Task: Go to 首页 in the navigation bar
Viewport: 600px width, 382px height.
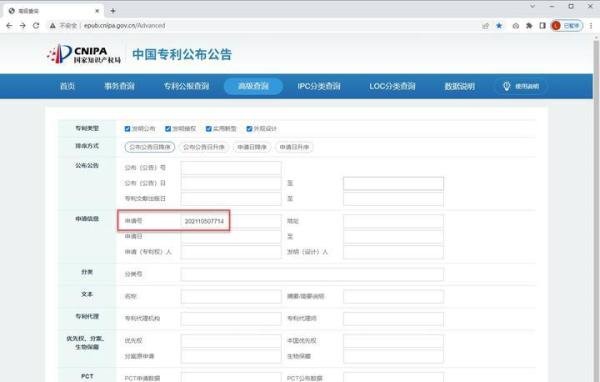Action: pos(67,86)
